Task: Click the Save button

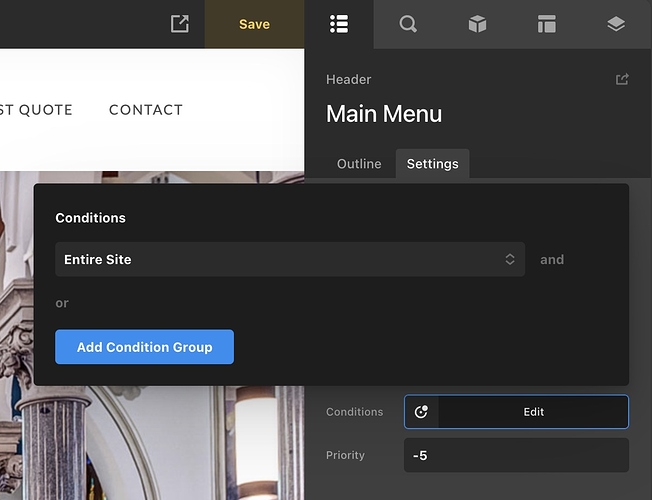Action: [254, 24]
